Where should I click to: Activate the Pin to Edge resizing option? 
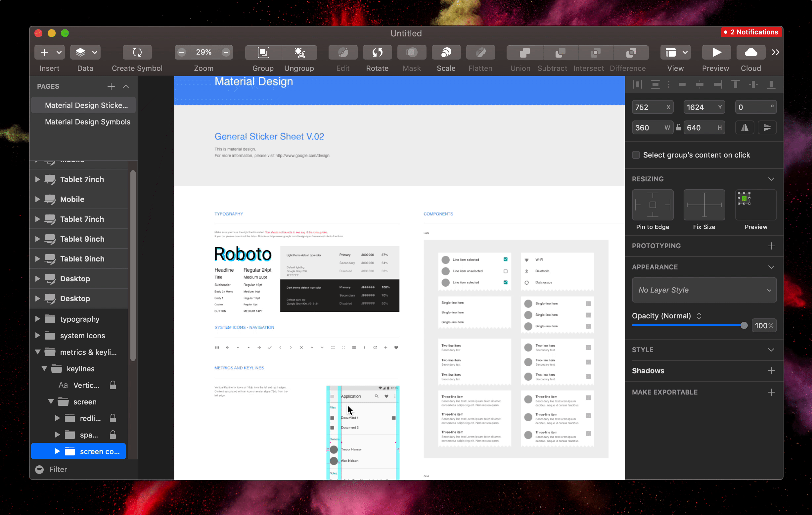(653, 205)
